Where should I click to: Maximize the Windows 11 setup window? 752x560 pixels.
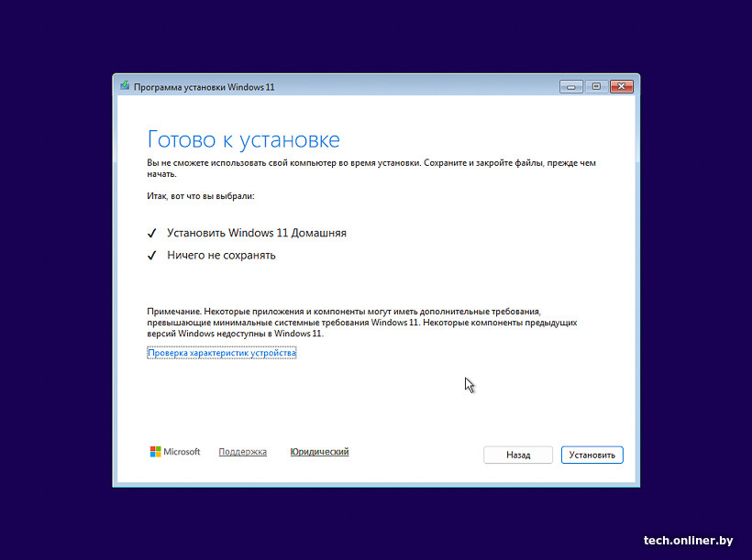(x=596, y=86)
